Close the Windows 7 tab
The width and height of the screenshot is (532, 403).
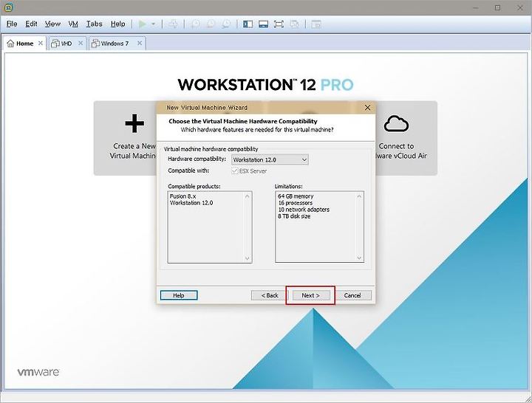(140, 43)
